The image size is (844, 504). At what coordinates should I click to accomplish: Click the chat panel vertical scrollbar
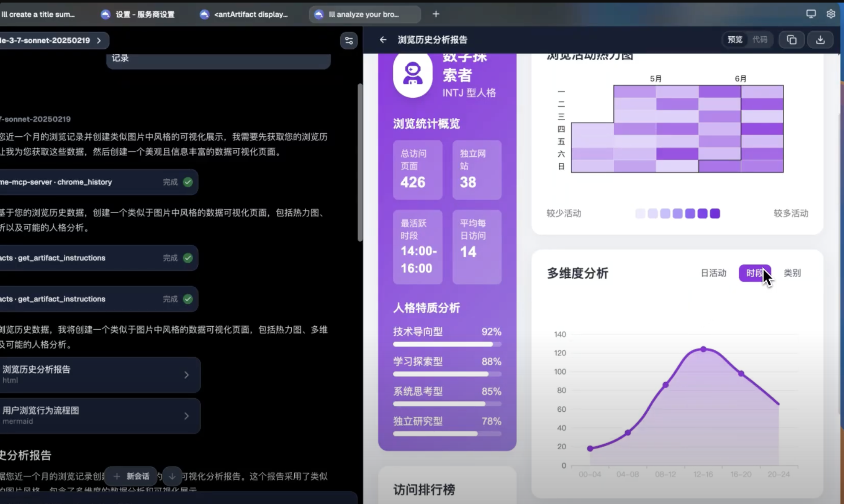360,162
